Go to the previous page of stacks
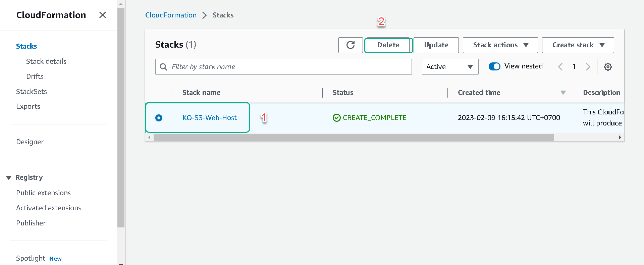Screen dimensions: 644x265 [x=560, y=67]
